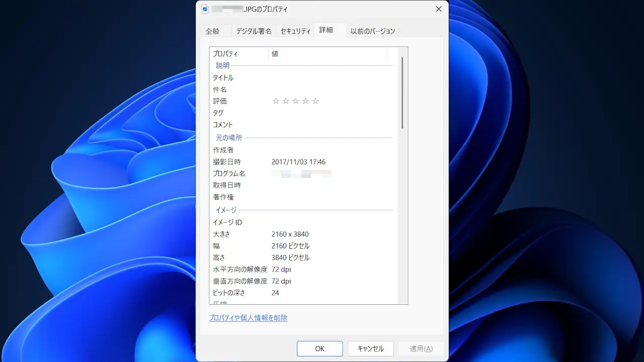Click the プロパティ column header
644x362 pixels.
click(x=239, y=54)
